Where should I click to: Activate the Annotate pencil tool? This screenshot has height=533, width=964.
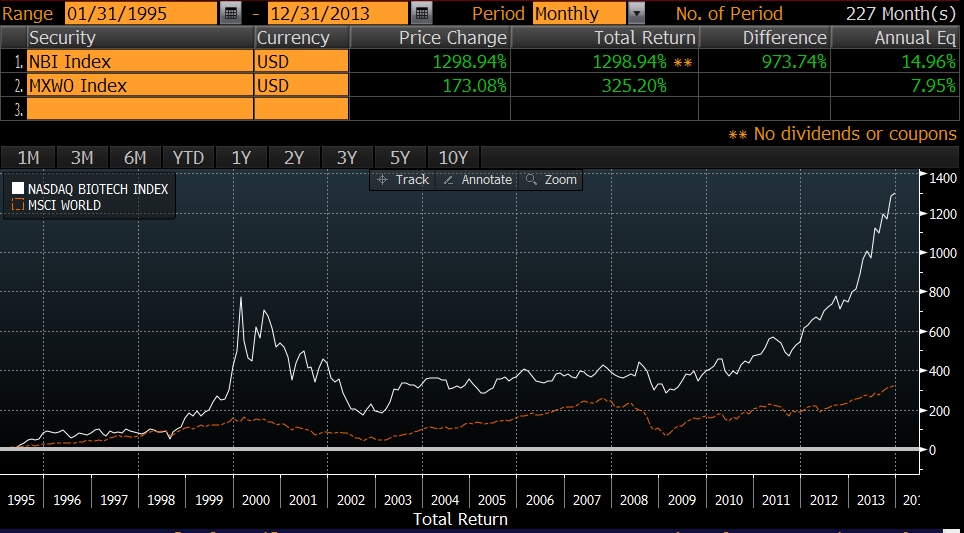[477, 180]
